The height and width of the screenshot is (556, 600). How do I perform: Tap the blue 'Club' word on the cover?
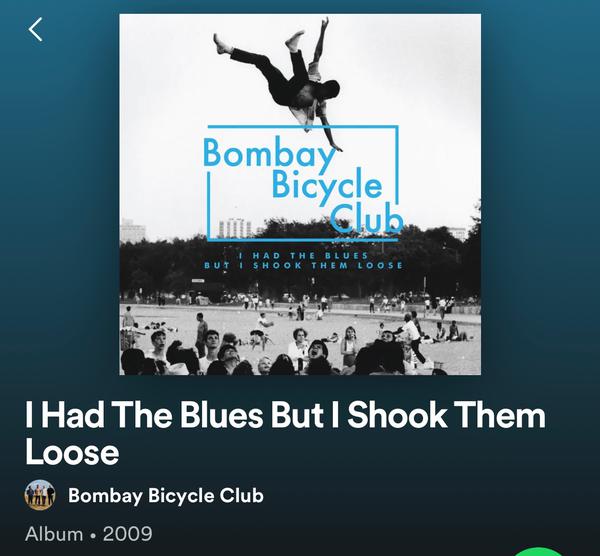[367, 218]
